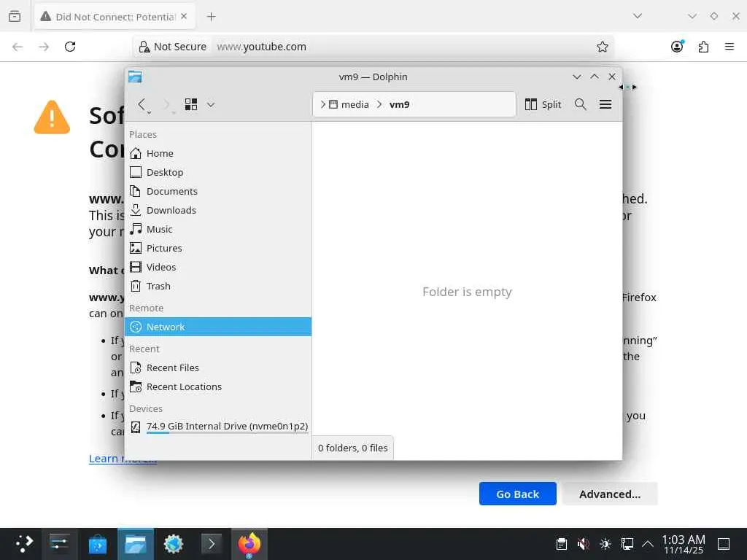Open the Firefox application menu
This screenshot has height=560, width=747.
click(x=729, y=47)
